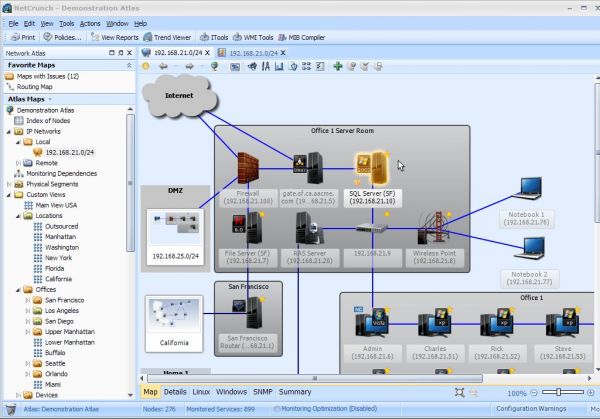Select the Wireless Point bridge icon
600x419 pixels.
click(x=434, y=228)
